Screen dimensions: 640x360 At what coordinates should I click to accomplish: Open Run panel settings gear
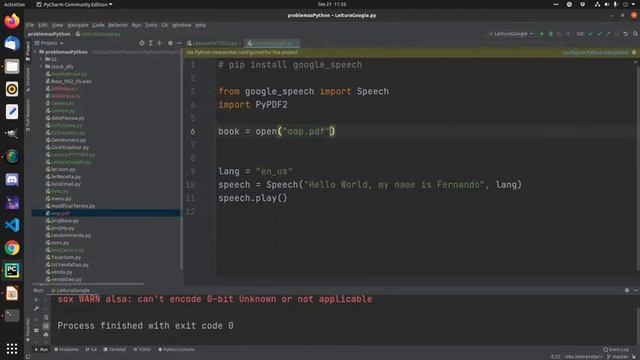(x=627, y=290)
